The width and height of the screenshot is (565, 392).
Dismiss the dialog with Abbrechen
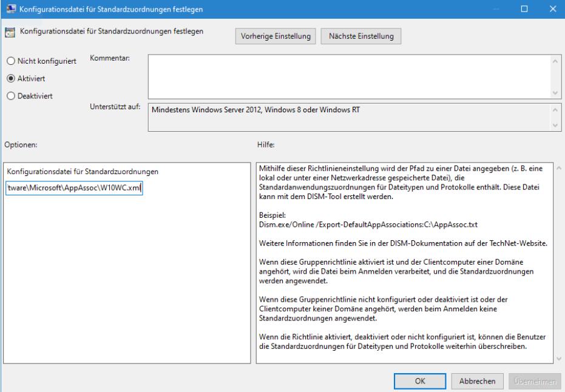[477, 382]
